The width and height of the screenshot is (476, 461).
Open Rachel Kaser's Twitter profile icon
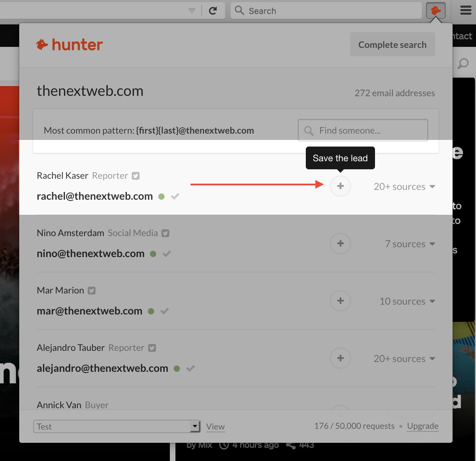click(x=136, y=176)
